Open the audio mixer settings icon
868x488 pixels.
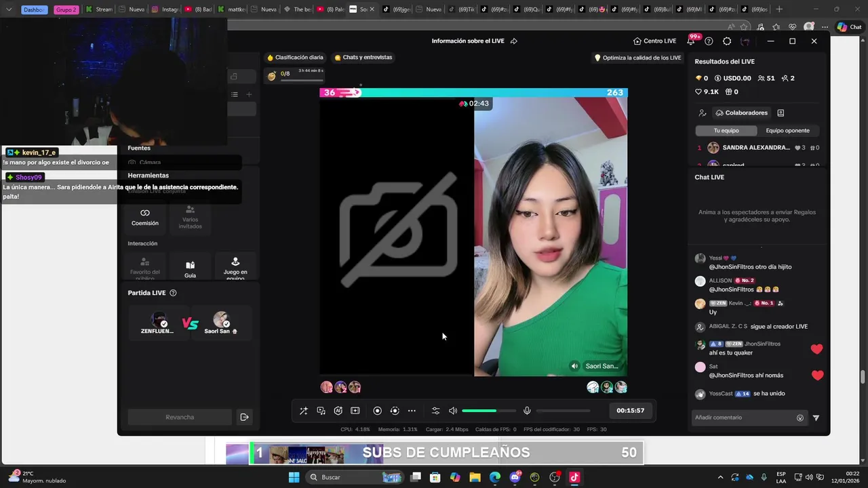click(435, 411)
